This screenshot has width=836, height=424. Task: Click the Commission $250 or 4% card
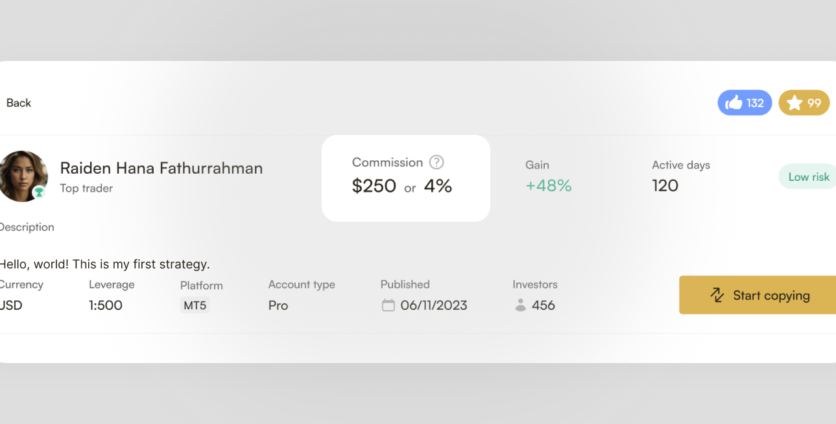405,178
